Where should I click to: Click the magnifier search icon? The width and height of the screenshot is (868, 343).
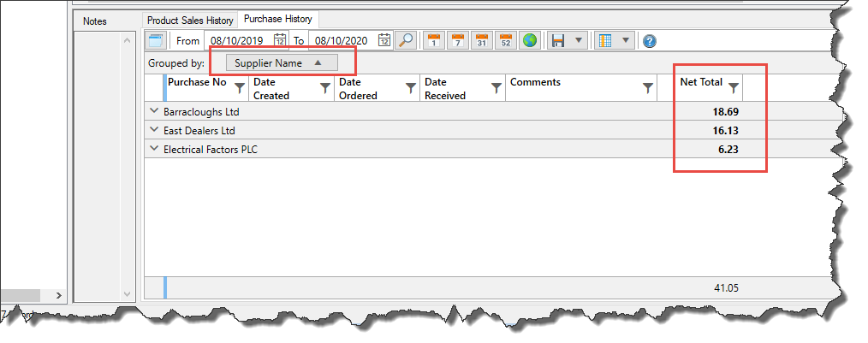(x=407, y=40)
